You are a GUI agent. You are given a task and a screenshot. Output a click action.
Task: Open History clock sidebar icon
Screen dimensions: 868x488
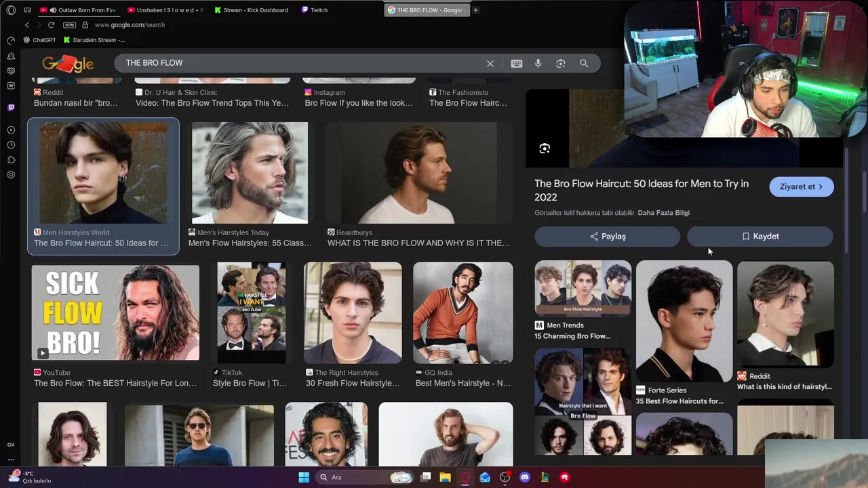11,145
